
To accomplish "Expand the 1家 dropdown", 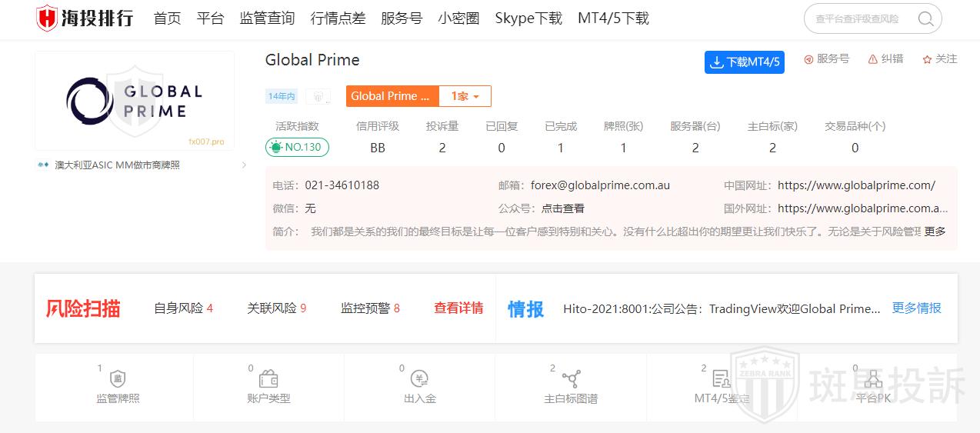I will 465,96.
